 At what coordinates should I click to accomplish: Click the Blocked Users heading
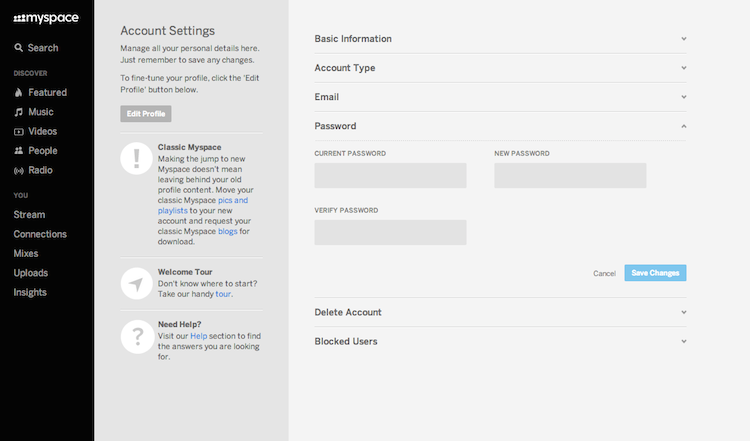coord(346,342)
